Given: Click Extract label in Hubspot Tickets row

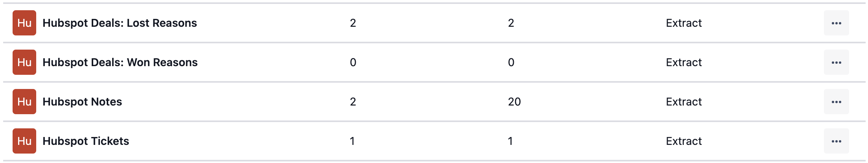Looking at the screenshot, I should [683, 141].
